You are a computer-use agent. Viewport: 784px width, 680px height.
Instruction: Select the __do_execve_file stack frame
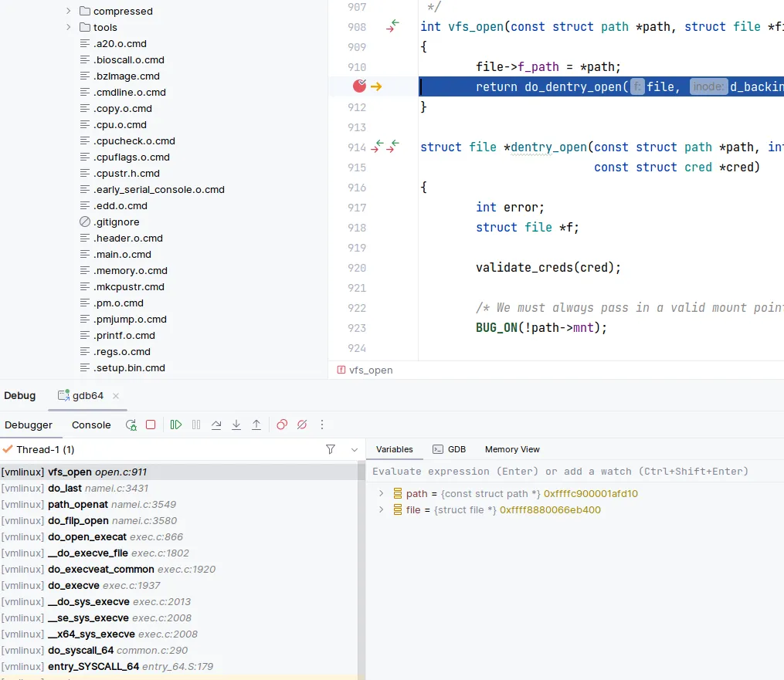click(178, 553)
